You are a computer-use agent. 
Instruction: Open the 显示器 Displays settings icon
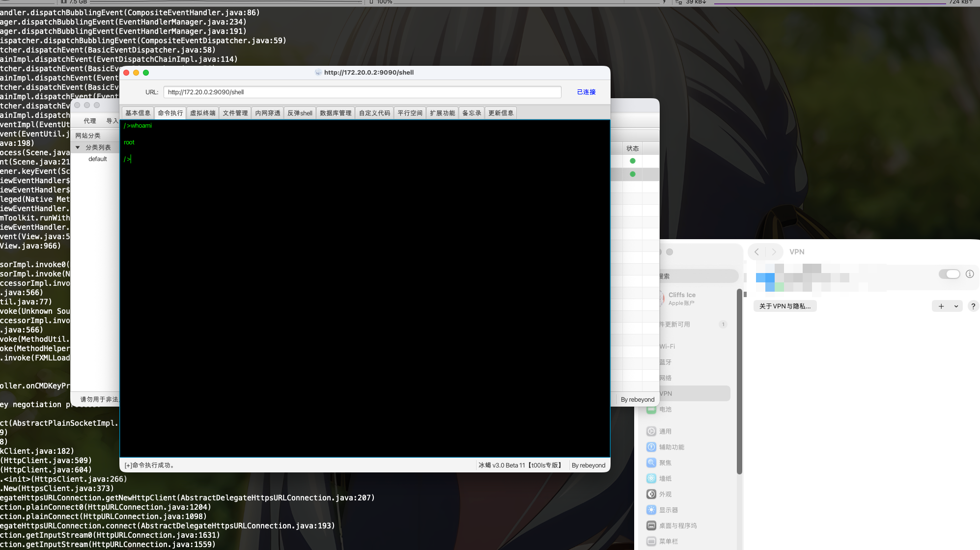651,510
